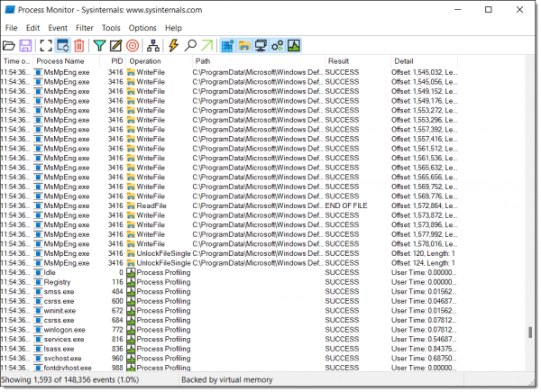This screenshot has height=392, width=541.
Task: Click the Path column header
Action: pos(259,61)
